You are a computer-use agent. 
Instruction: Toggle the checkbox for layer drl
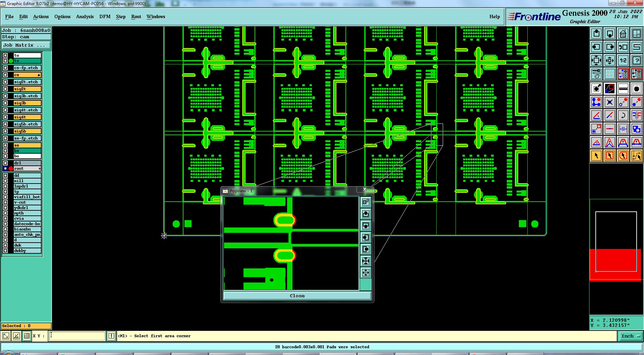tap(5, 163)
